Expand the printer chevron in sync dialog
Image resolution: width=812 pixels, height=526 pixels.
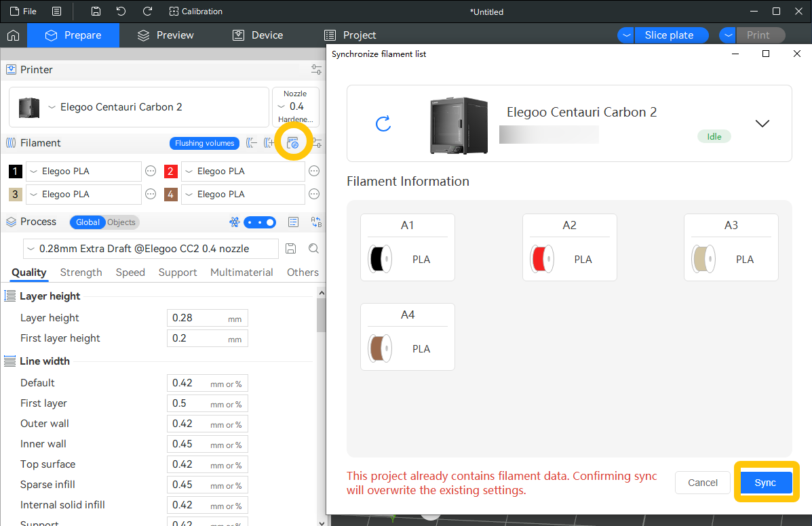[762, 123]
